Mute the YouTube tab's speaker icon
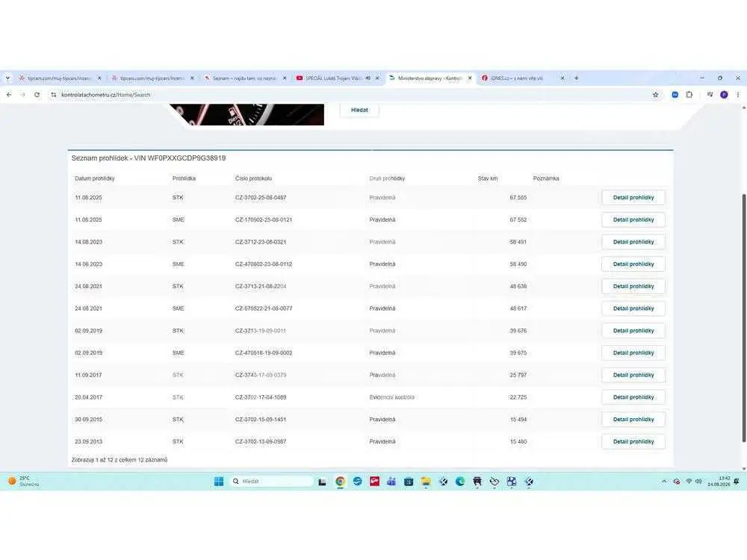Image resolution: width=747 pixels, height=560 pixels. (368, 78)
